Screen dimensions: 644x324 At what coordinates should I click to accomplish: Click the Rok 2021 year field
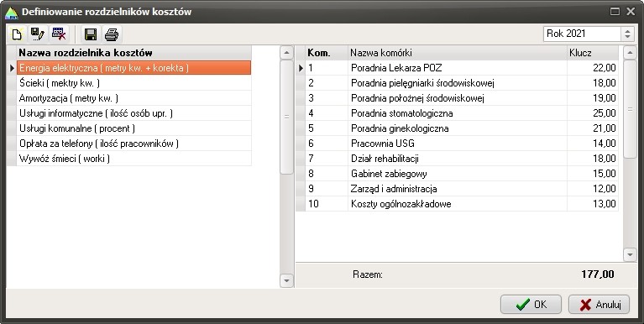pyautogui.click(x=582, y=34)
